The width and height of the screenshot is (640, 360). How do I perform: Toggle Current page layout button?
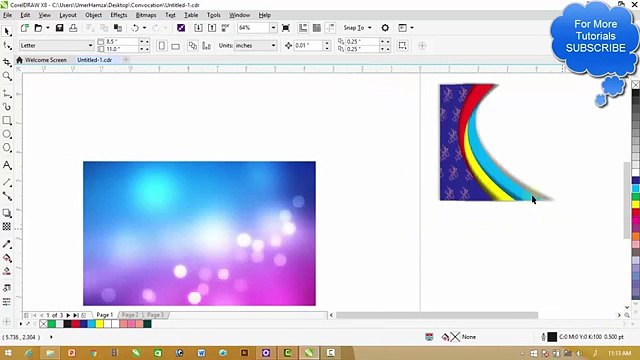(x=207, y=46)
